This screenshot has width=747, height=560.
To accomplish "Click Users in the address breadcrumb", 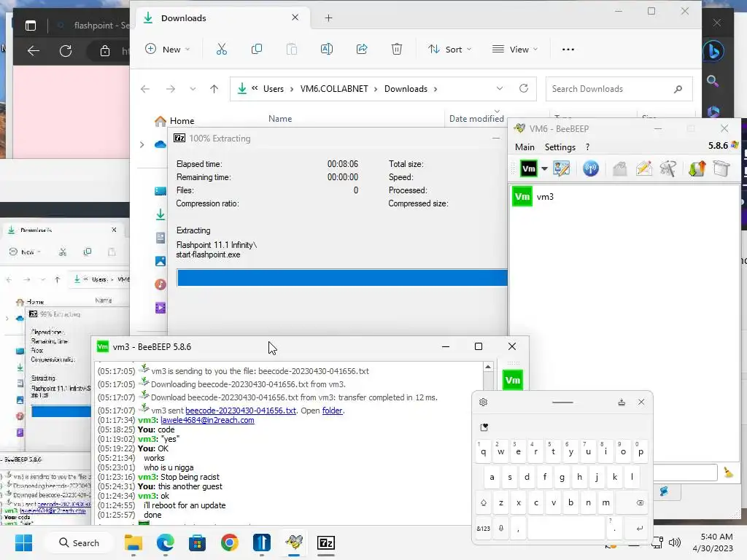I will 274,89.
